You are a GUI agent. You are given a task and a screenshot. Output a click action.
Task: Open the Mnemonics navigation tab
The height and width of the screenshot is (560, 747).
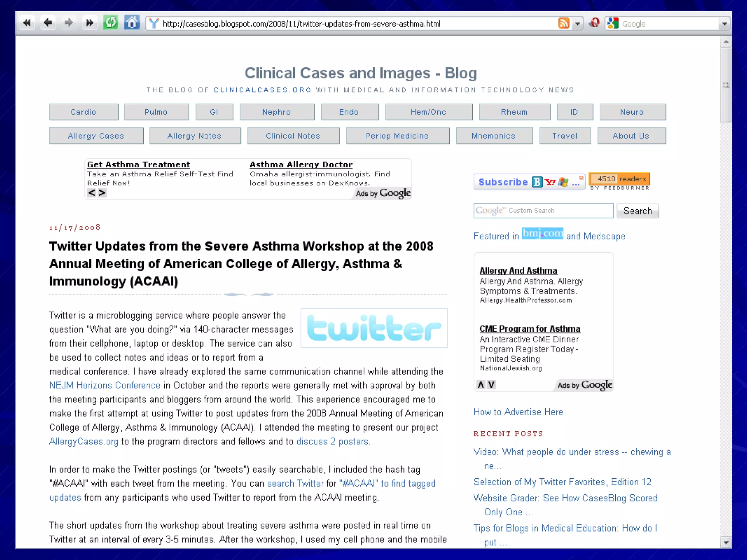[494, 136]
